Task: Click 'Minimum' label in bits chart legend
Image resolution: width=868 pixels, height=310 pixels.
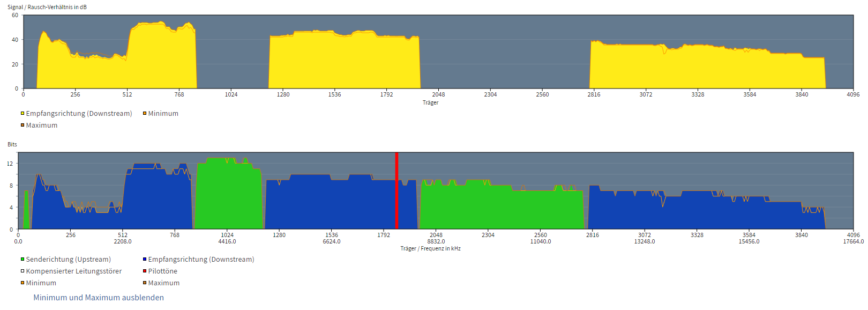Action: [x=41, y=283]
